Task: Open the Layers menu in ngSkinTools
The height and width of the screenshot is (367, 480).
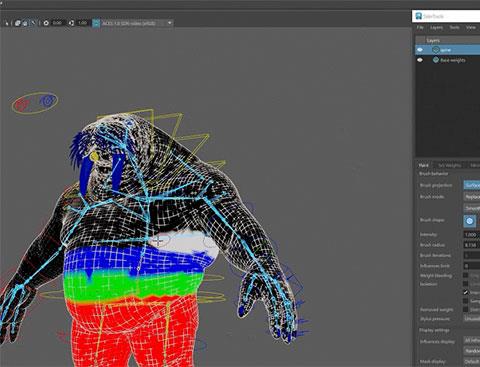Action: [x=436, y=28]
